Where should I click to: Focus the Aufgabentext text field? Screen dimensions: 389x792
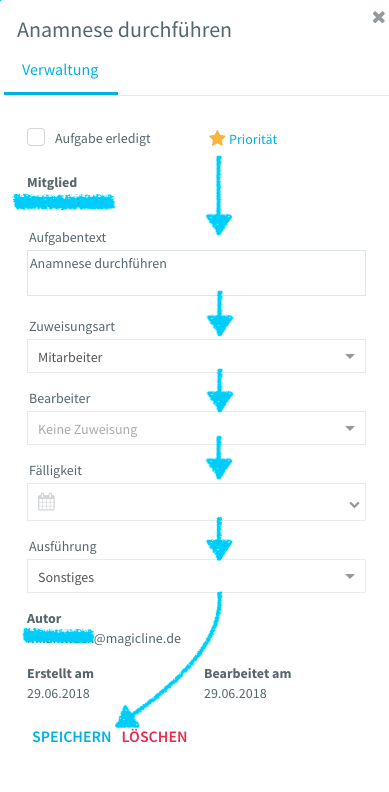point(197,273)
